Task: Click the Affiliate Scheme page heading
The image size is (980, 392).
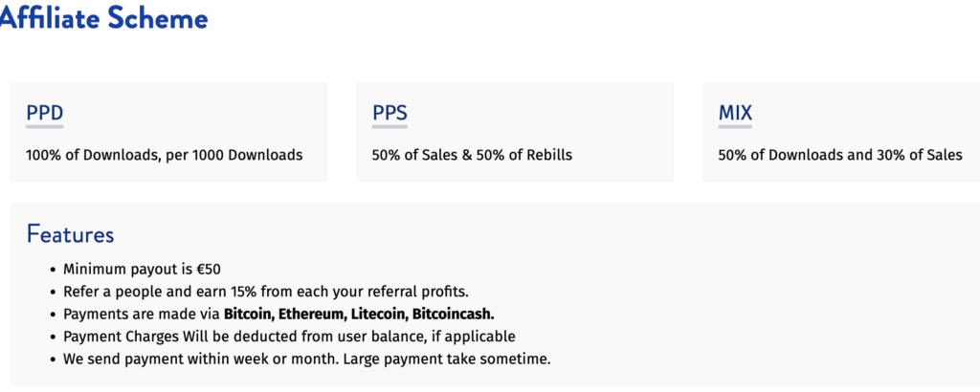Action: pos(103,19)
